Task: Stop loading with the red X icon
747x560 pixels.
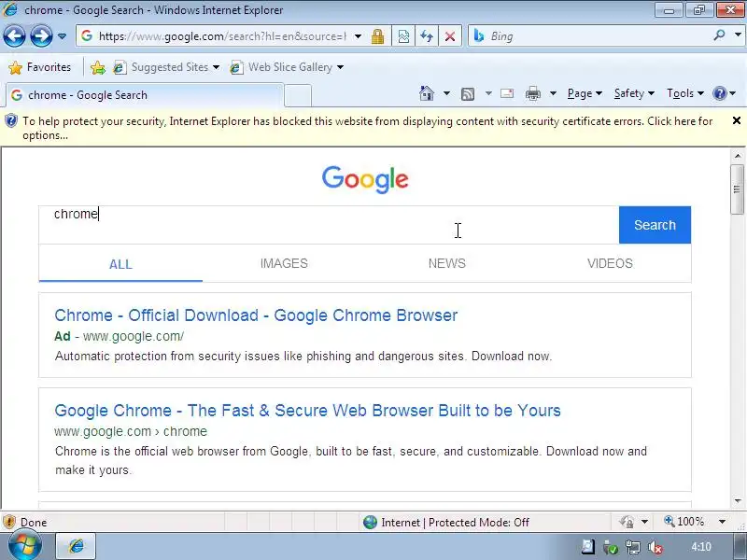Action: pos(450,36)
